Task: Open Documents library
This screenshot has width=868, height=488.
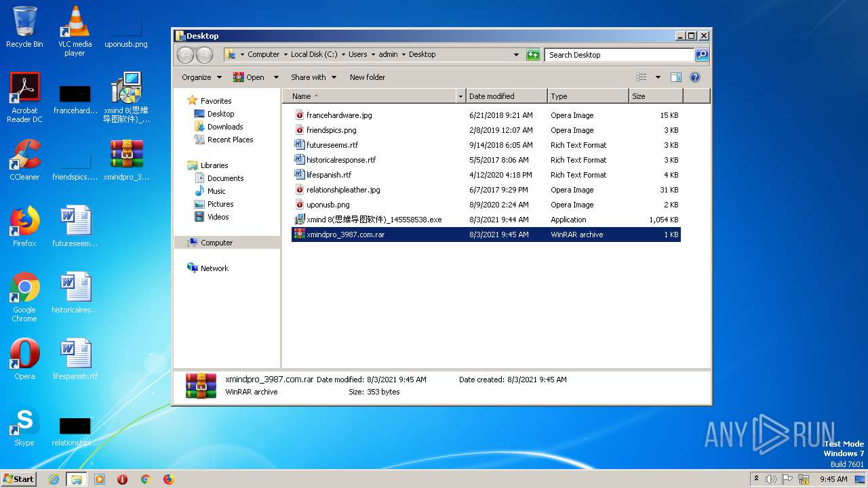Action: [225, 178]
